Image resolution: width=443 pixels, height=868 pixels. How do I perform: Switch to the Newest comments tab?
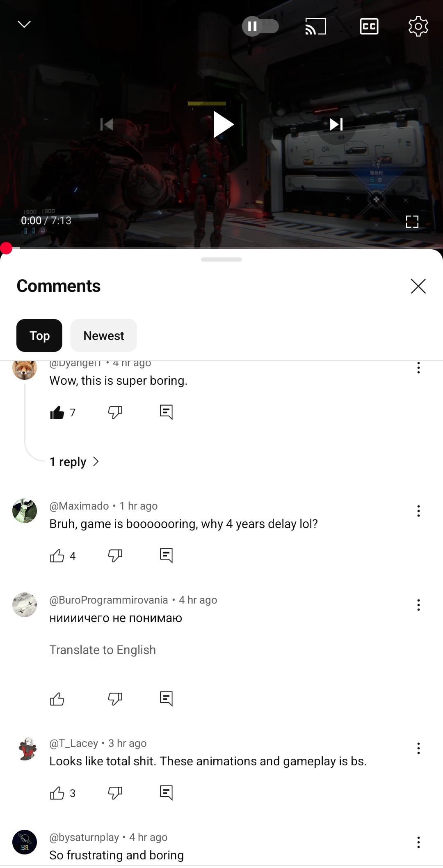point(104,335)
